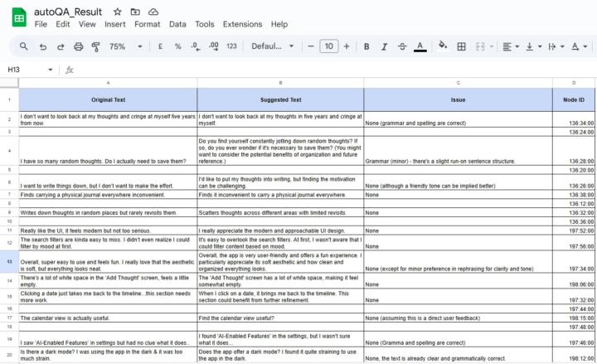Open text rotation dropdown

click(579, 46)
